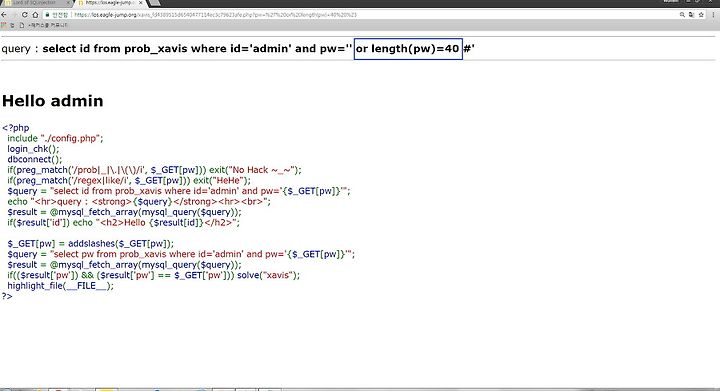
Task: Click the preg_match line with "HeHe"
Action: [x=129, y=180]
